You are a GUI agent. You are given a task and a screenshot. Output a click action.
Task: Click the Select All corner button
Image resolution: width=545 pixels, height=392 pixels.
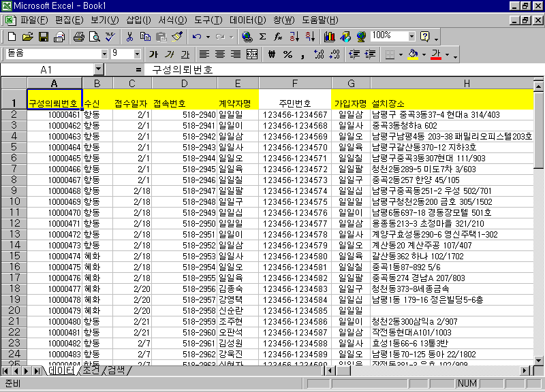click(14, 83)
